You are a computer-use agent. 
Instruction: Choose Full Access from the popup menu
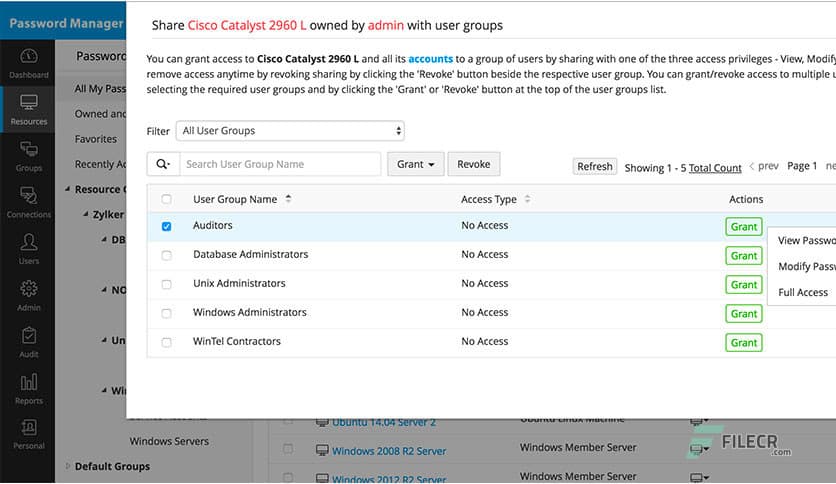803,293
